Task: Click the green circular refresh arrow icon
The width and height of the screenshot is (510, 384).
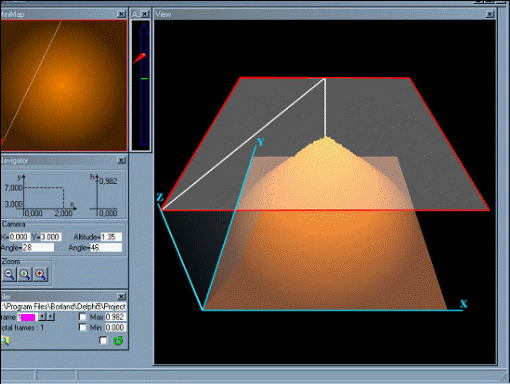Action: [118, 340]
